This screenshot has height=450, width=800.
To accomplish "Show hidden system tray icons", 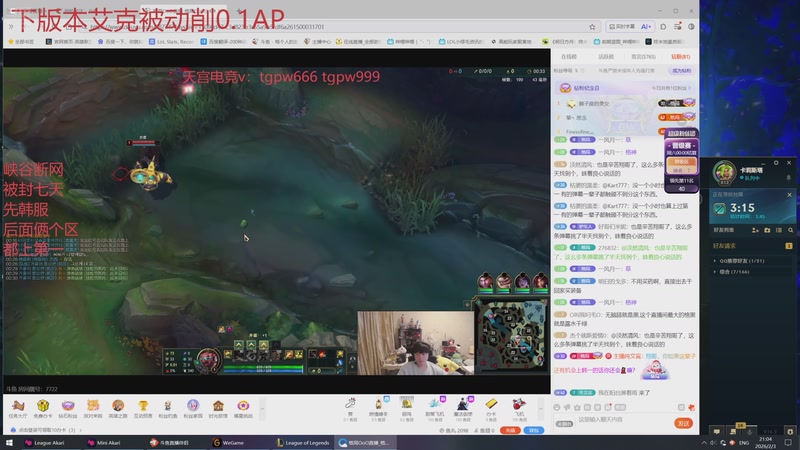I will click(x=704, y=443).
